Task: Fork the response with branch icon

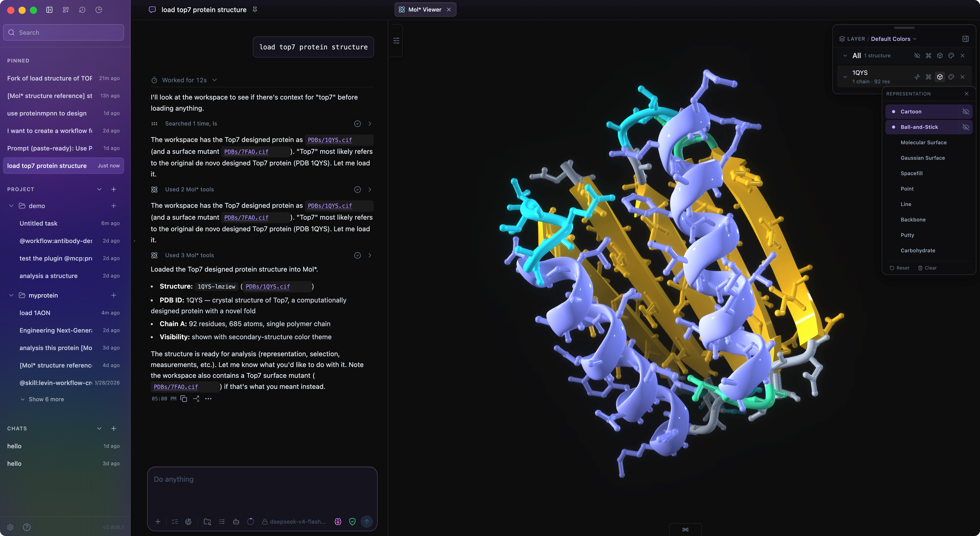Action: point(196,399)
